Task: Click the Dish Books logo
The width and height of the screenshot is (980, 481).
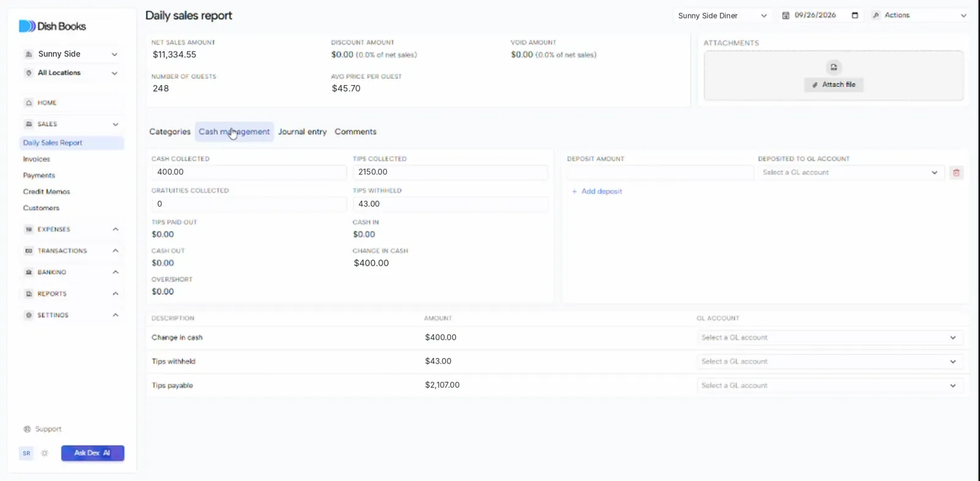Action: [52, 26]
